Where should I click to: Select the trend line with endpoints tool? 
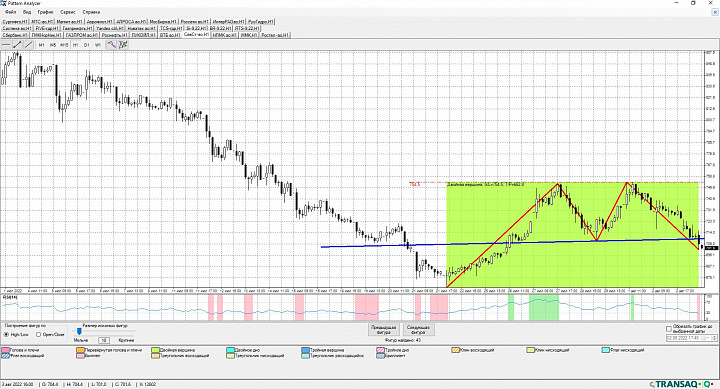pyautogui.click(x=17, y=45)
